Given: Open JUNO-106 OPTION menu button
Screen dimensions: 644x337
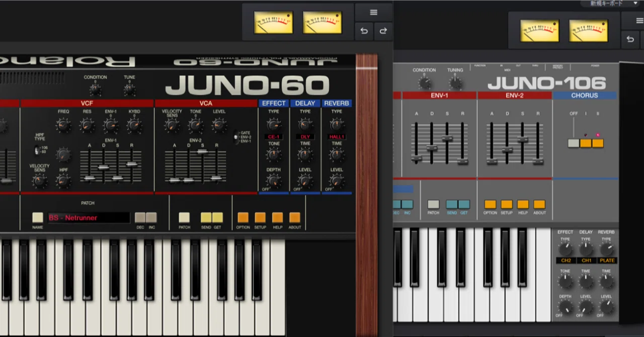Looking at the screenshot, I should tap(490, 204).
